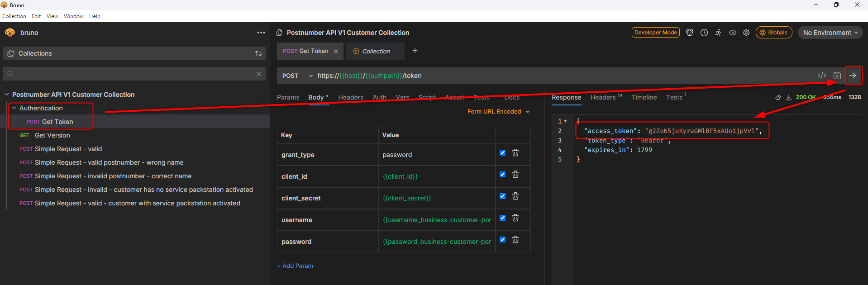Delete the client_secret parameter row

(515, 196)
